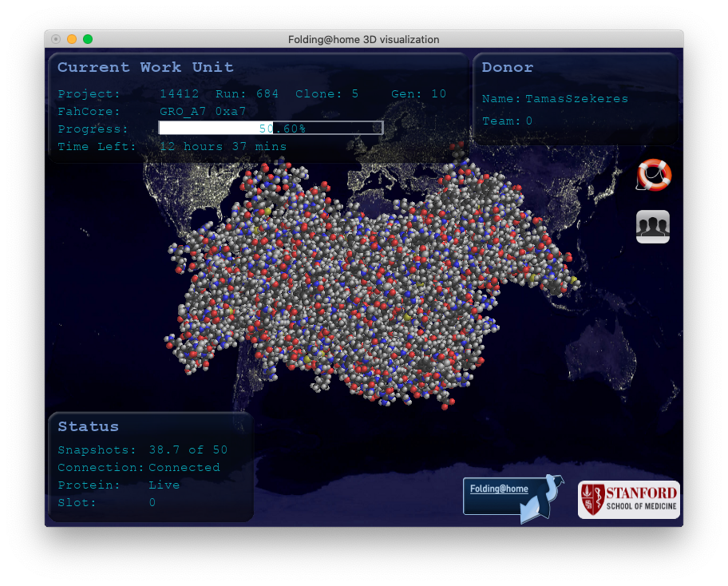728x586 pixels.
Task: Click the Stanford School of Medicine logo
Action: pyautogui.click(x=629, y=500)
